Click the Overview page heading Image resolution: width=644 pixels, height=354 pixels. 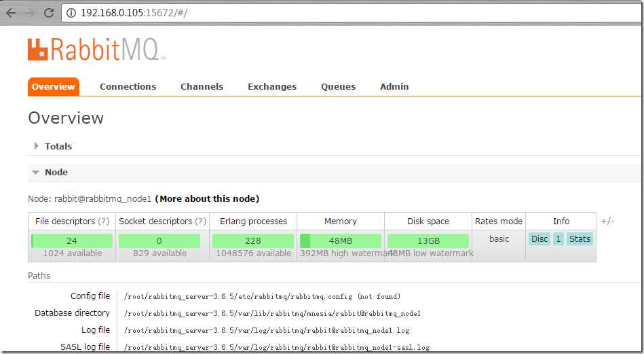pos(66,118)
